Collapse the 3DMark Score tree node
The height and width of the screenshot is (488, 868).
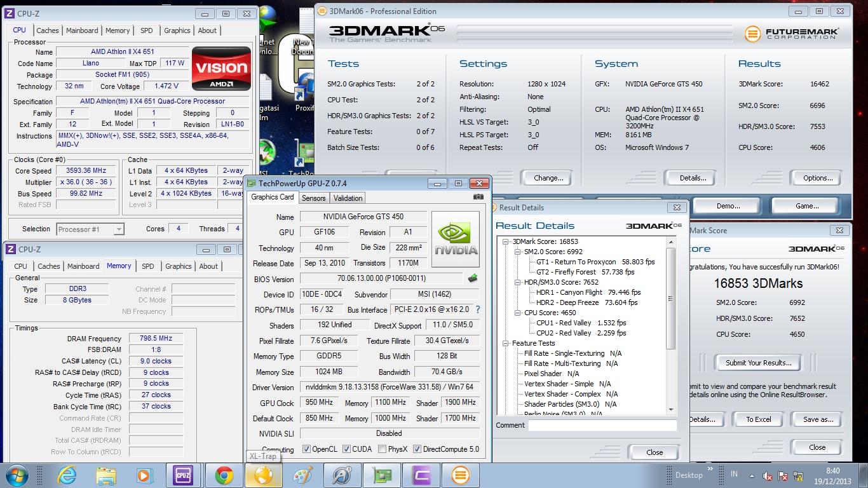pyautogui.click(x=506, y=241)
